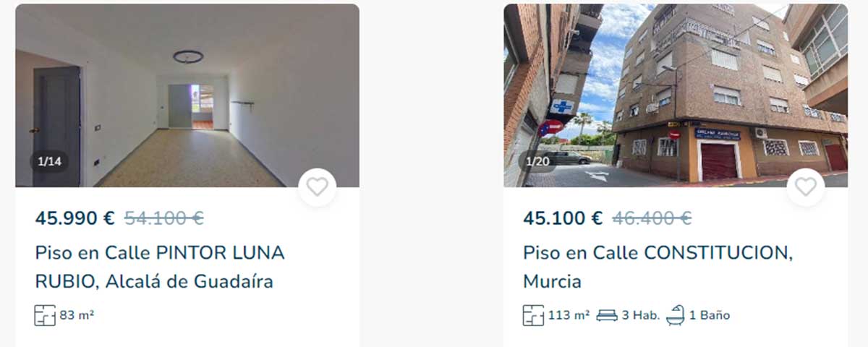Open the Murcia building photo thumbnail

(676, 95)
